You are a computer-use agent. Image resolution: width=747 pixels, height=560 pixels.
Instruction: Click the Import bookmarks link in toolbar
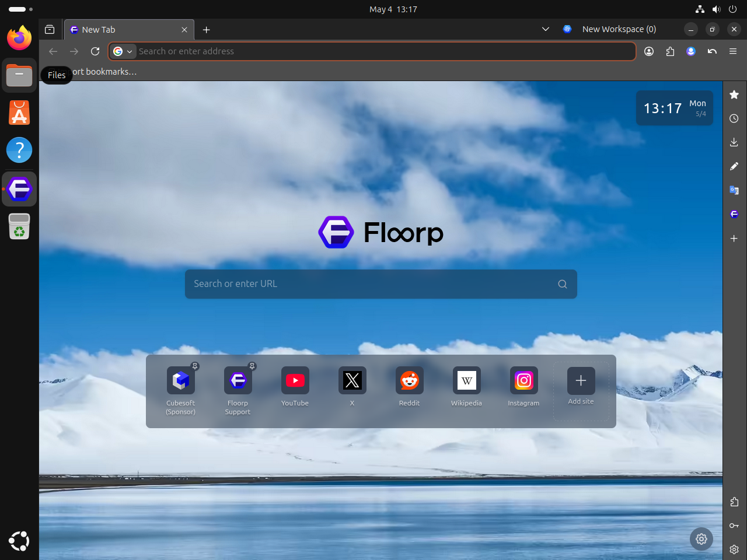(x=93, y=72)
